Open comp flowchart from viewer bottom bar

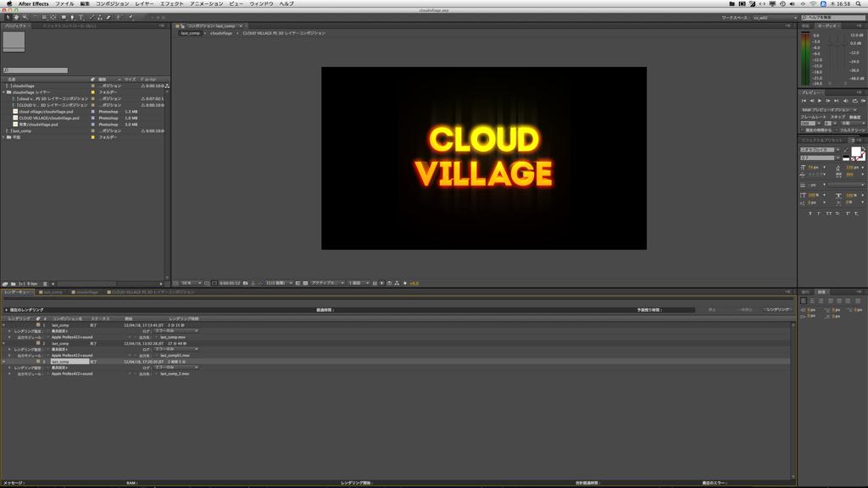[397, 283]
